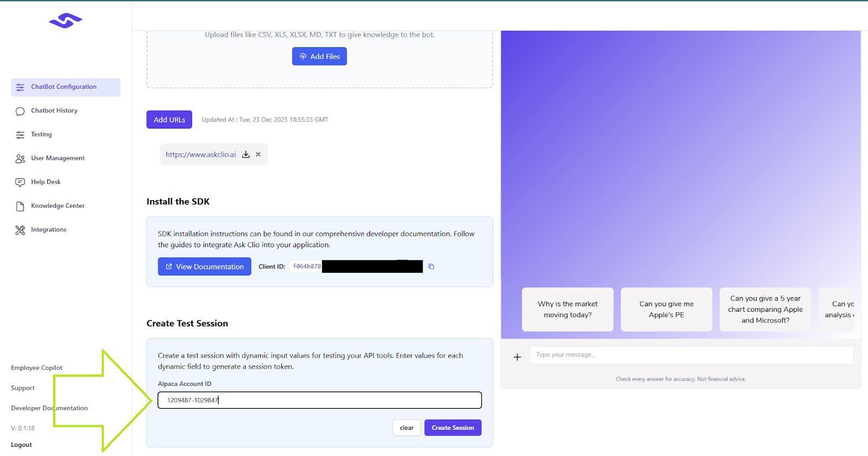868x456 pixels.
Task: Choose 'Why is the market moving today?' suggestion
Action: (567, 310)
